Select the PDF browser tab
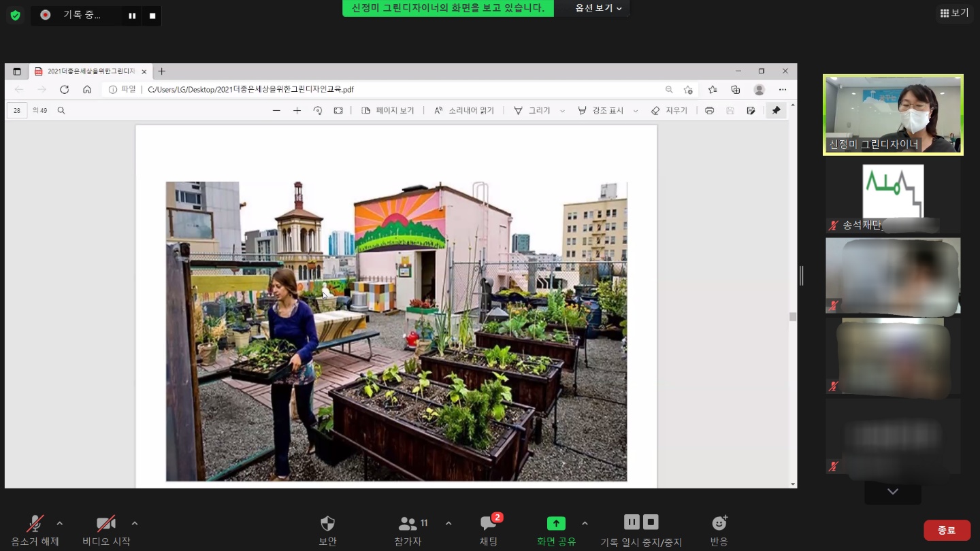 [90, 71]
